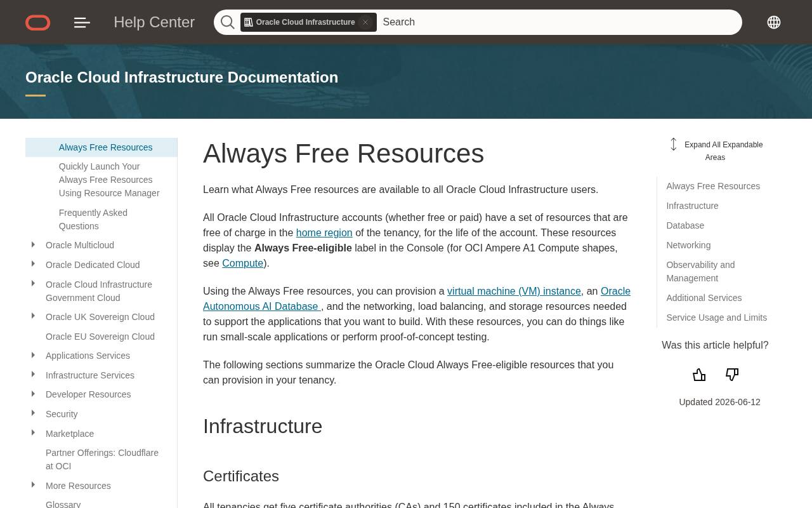
Task: Expand the Oracle Dedicated Cloud tree node
Action: 33,264
